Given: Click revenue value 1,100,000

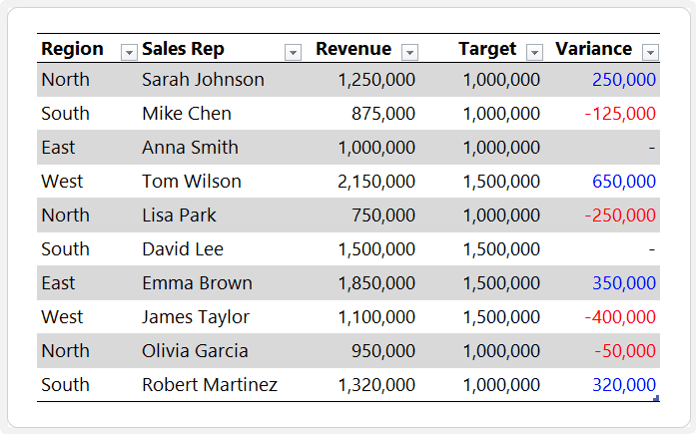Looking at the screenshot, I should (x=376, y=317).
